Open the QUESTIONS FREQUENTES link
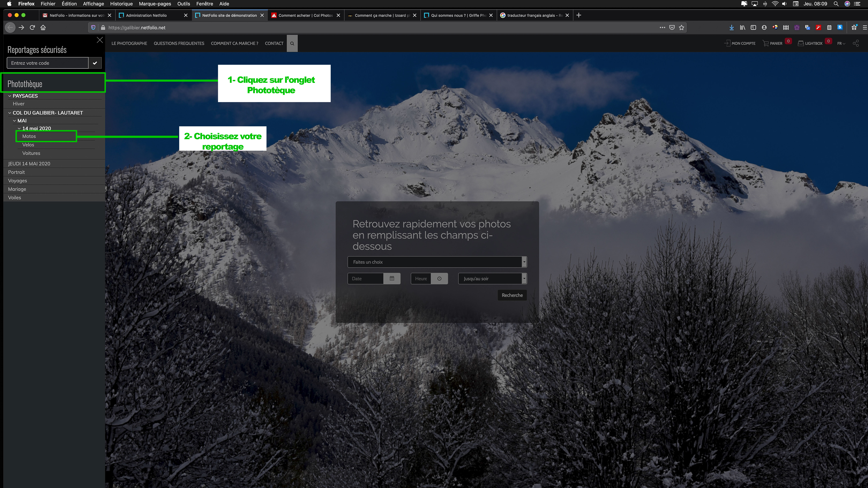The width and height of the screenshot is (868, 488). (x=179, y=43)
